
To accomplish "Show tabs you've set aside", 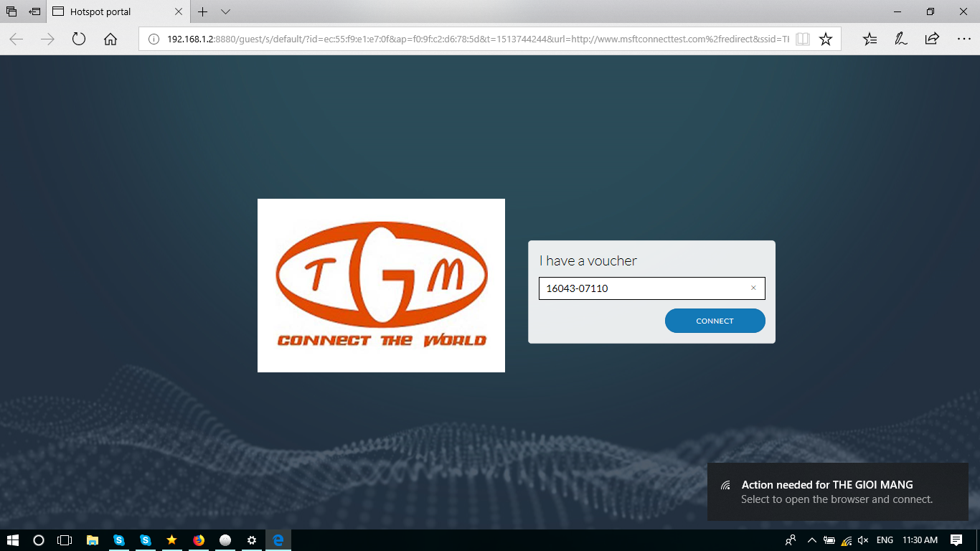I will click(x=11, y=11).
